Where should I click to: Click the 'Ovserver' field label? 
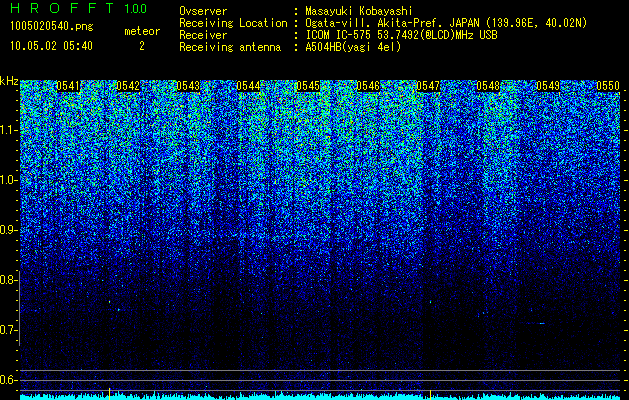(203, 11)
